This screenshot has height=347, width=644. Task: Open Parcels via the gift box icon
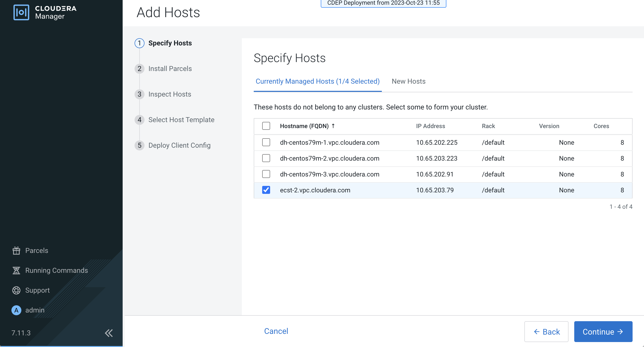16,250
